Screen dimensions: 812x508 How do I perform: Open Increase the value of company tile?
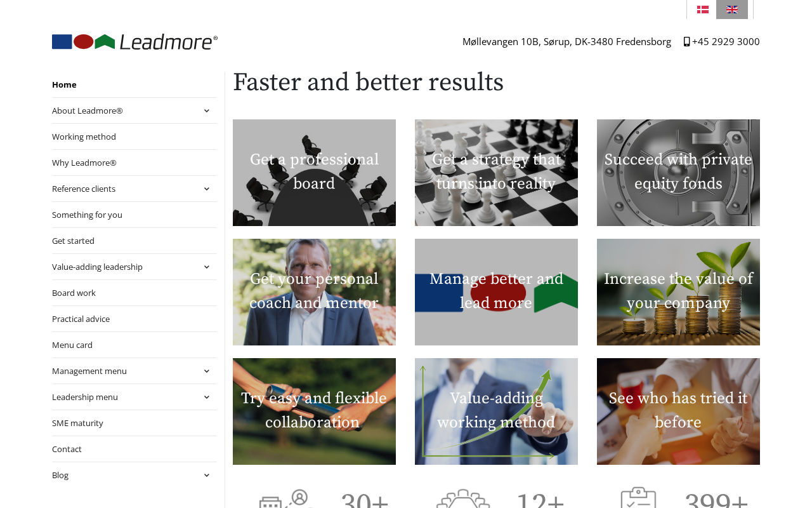(678, 292)
